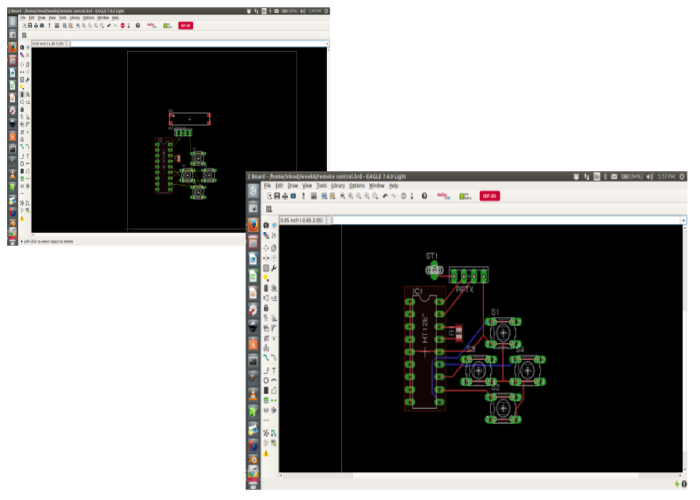Open Tools menu in front EAGLE window
This screenshot has width=700, height=500.
coord(322,185)
